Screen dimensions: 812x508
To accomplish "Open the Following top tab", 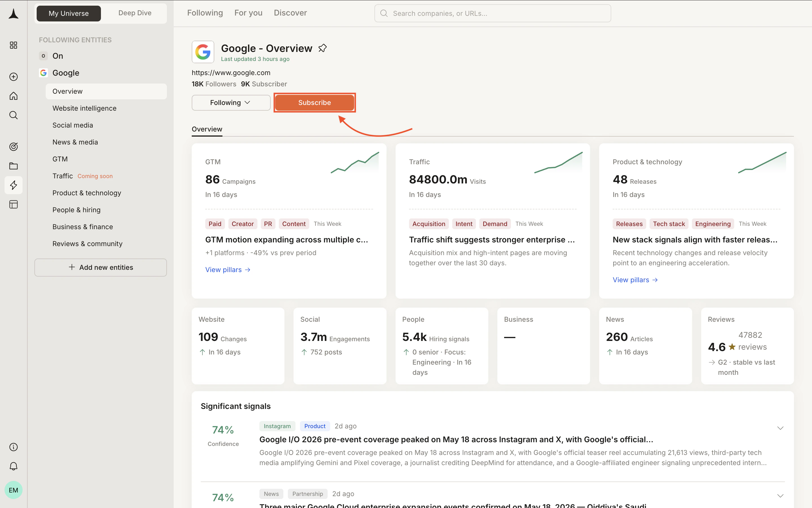I will point(205,13).
